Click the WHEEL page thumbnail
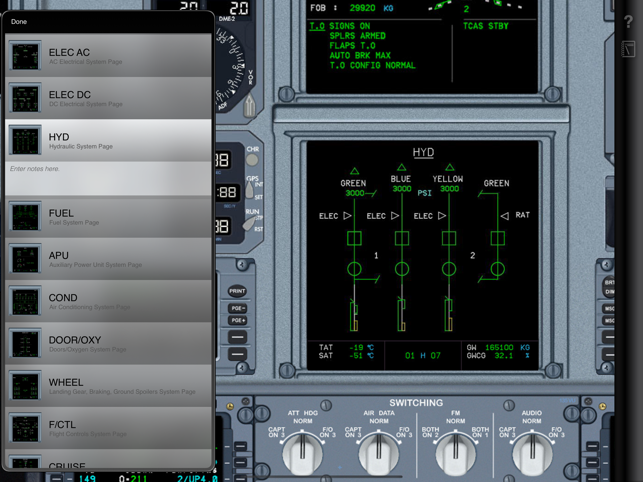643x482 pixels. (x=25, y=385)
